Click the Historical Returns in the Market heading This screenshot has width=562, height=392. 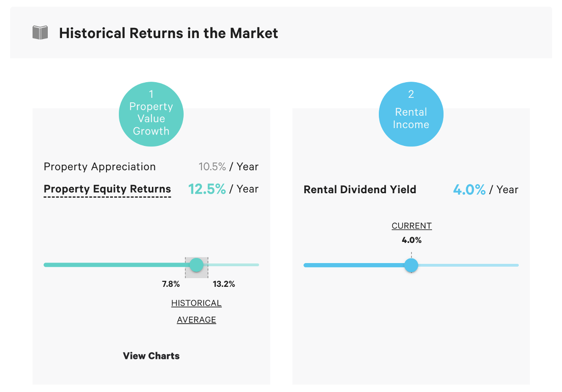169,33
